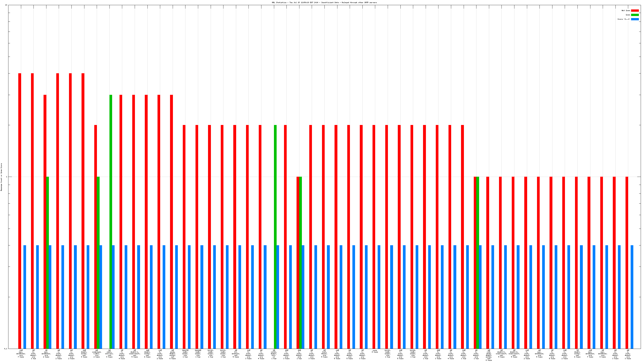Click the combined.njabl.org 2 hops axis label

click(97, 354)
